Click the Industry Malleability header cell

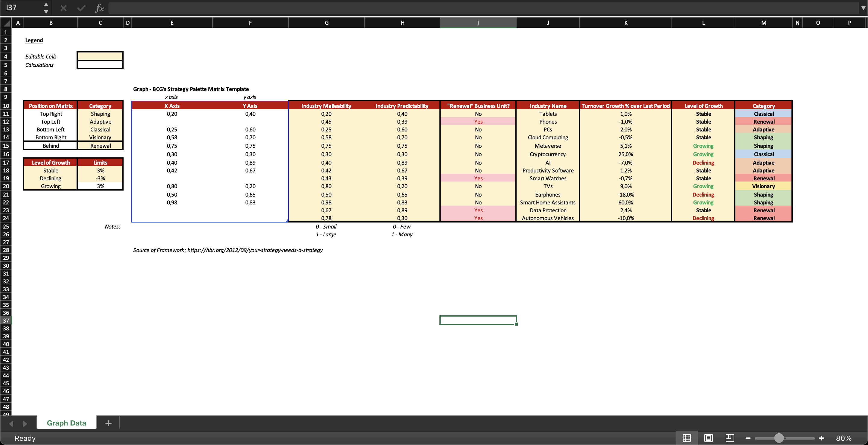tap(326, 106)
